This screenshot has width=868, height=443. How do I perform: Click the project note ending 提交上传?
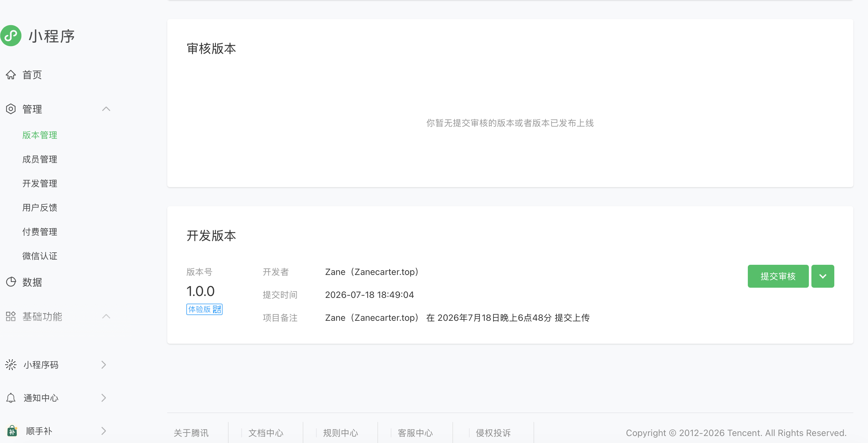click(457, 318)
